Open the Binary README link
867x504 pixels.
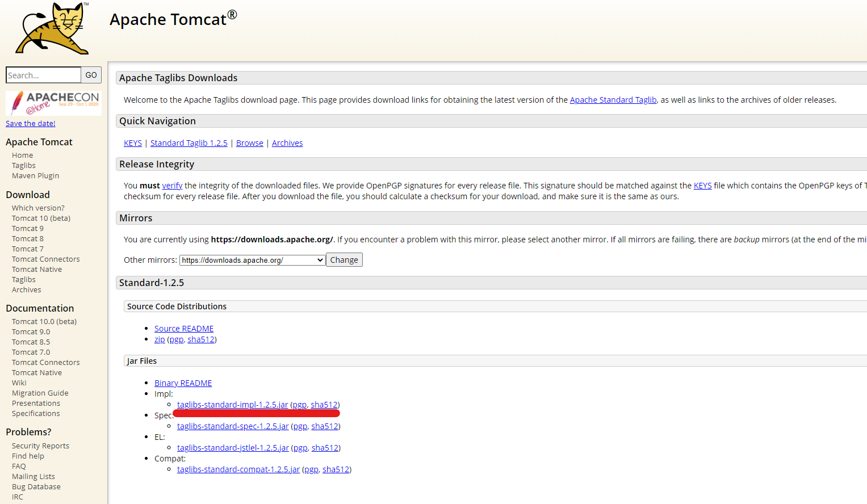(x=183, y=383)
